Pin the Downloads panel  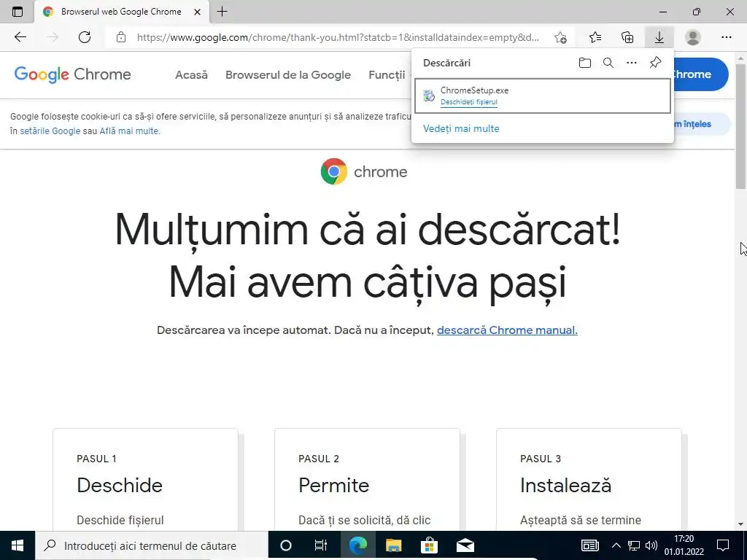point(656,63)
